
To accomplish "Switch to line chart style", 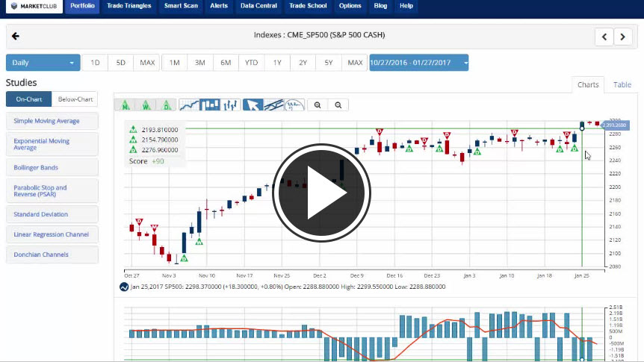I will (189, 105).
